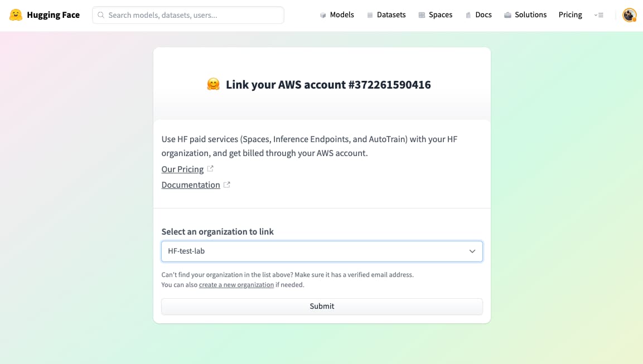Click the Solutions icon in navbar
This screenshot has height=364, width=643.
(507, 15)
